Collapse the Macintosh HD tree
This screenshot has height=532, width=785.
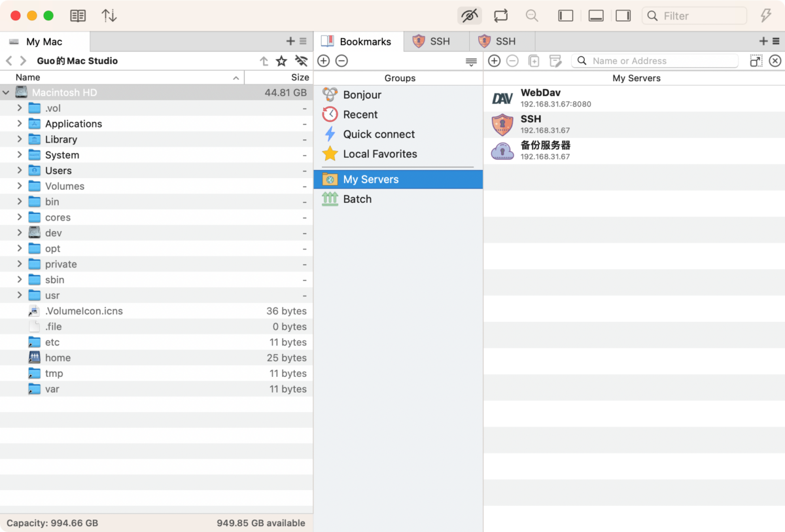[x=7, y=93]
